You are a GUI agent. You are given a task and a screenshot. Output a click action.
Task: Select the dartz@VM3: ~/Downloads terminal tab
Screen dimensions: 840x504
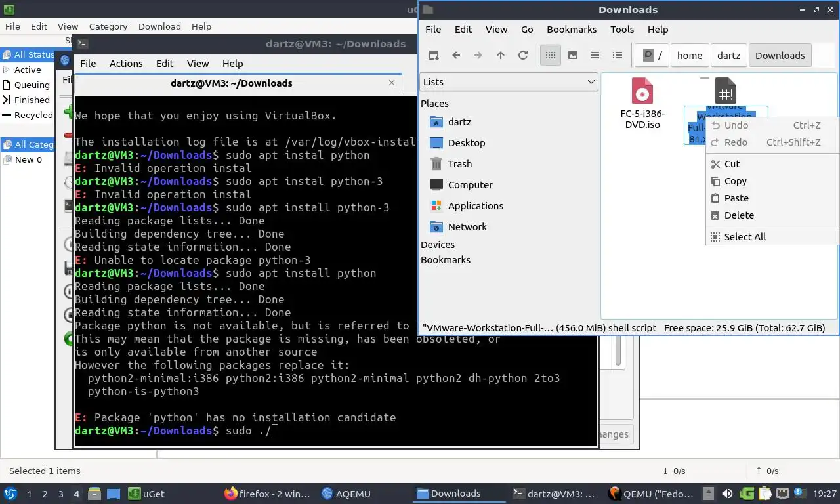[x=231, y=83]
